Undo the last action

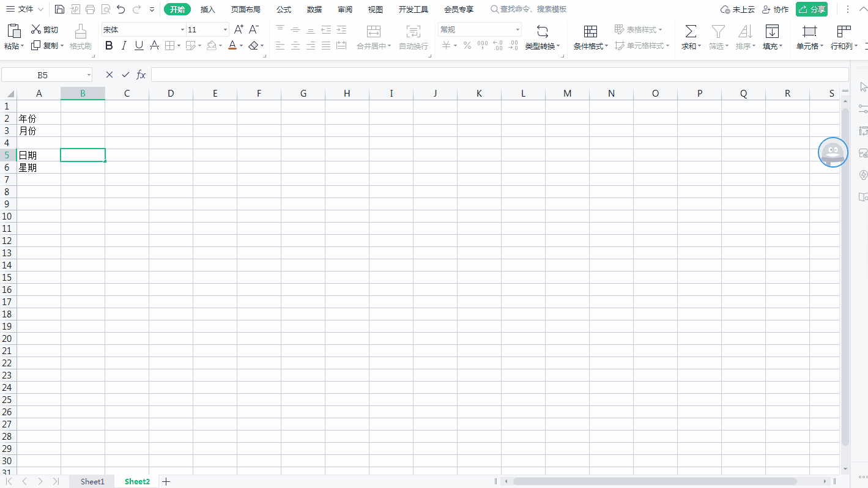[121, 9]
